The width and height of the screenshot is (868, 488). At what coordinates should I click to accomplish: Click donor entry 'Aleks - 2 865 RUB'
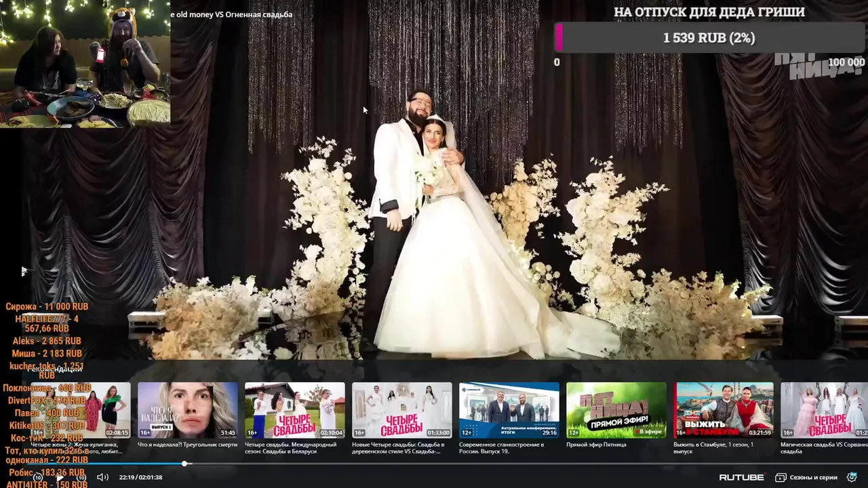click(47, 341)
